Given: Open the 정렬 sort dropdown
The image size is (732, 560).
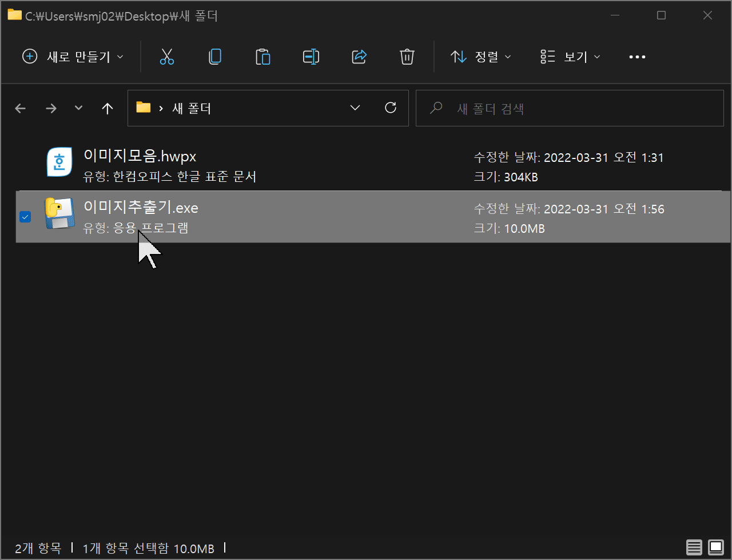Looking at the screenshot, I should 481,57.
